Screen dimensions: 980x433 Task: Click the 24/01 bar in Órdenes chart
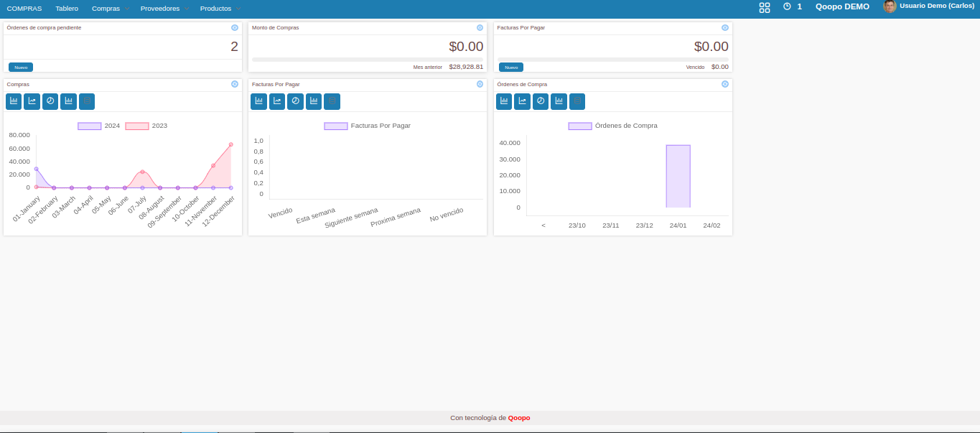678,176
